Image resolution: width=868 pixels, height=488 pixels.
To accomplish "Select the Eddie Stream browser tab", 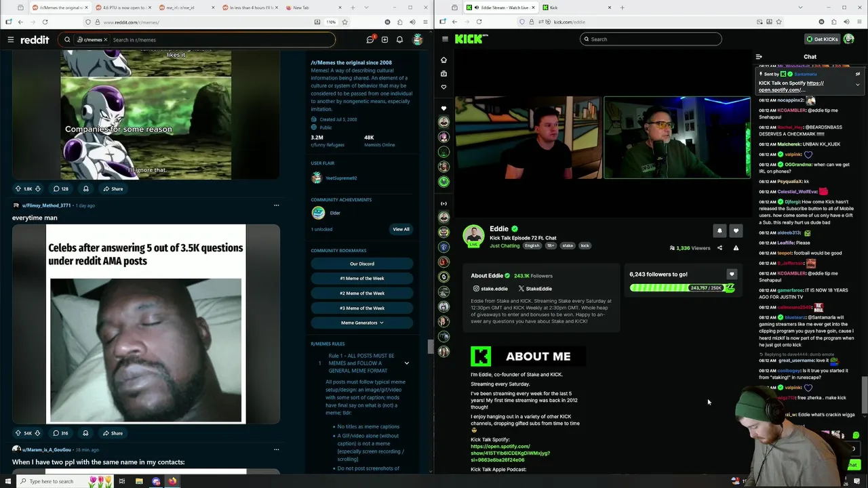I will click(x=500, y=7).
